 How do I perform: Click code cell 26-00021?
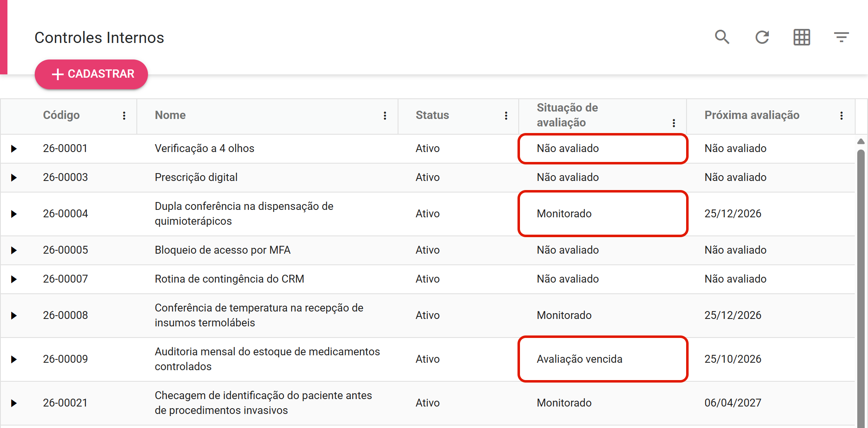[x=65, y=403]
